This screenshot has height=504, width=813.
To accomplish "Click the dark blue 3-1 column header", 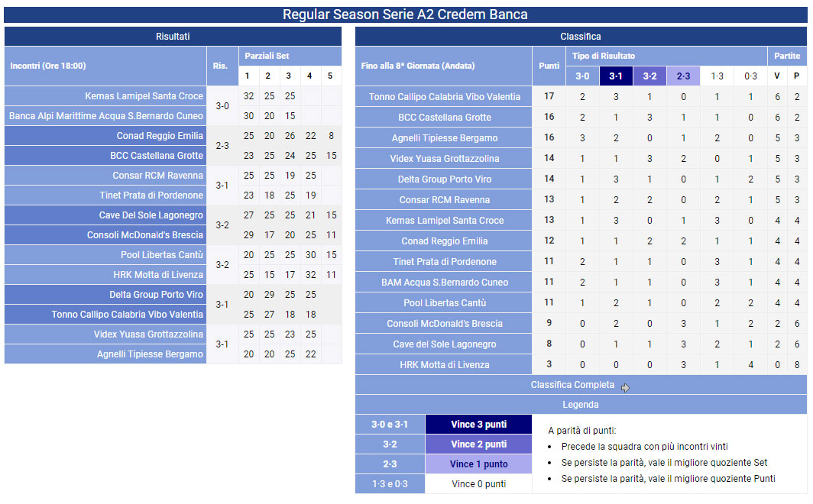I will pyautogui.click(x=616, y=76).
